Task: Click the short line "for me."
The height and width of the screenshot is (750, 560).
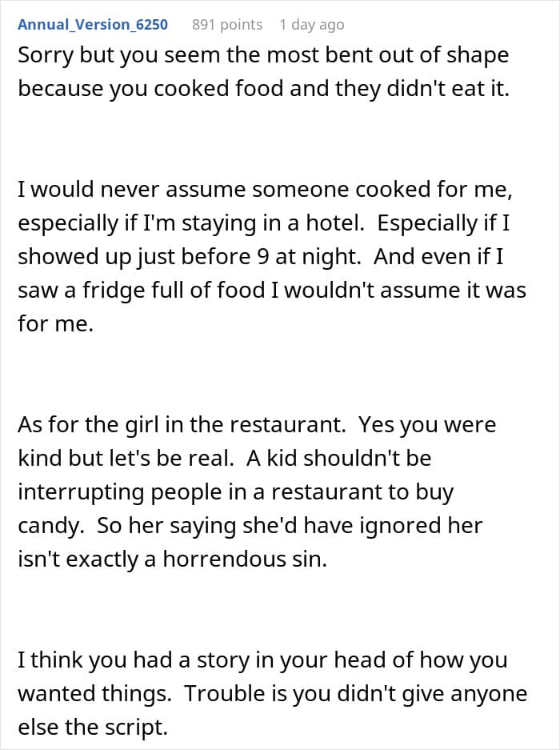Action: click(56, 325)
